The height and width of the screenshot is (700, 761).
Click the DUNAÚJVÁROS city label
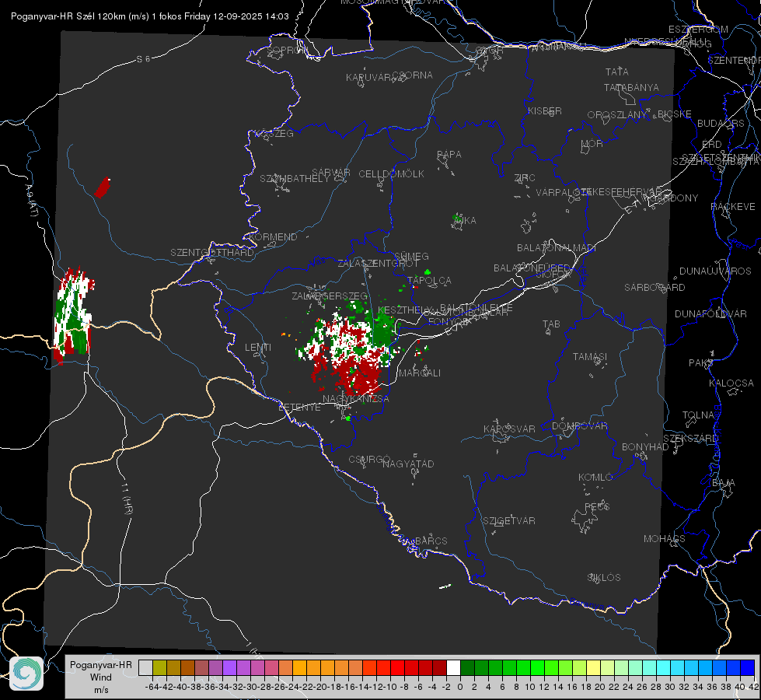(x=715, y=271)
